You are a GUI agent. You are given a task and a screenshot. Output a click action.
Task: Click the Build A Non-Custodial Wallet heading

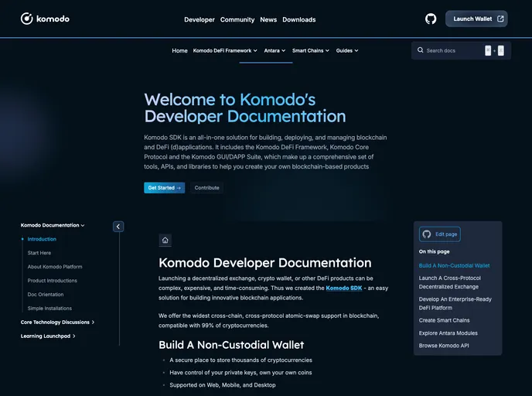coord(231,345)
